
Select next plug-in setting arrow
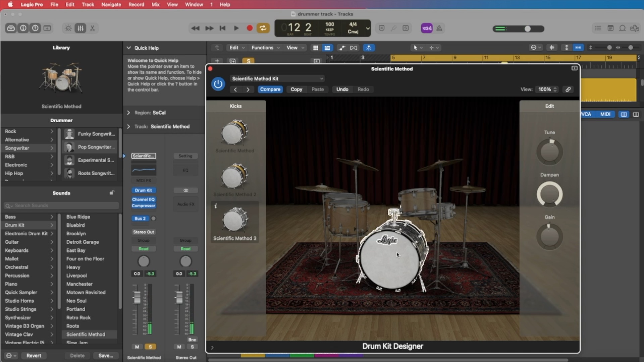point(248,89)
